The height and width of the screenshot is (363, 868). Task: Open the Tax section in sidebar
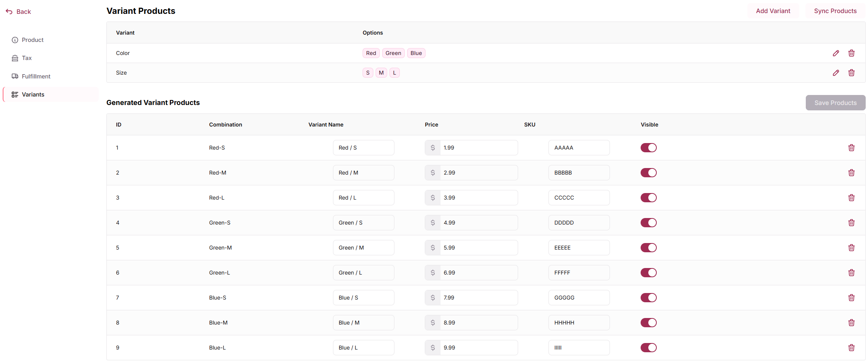tap(22, 58)
